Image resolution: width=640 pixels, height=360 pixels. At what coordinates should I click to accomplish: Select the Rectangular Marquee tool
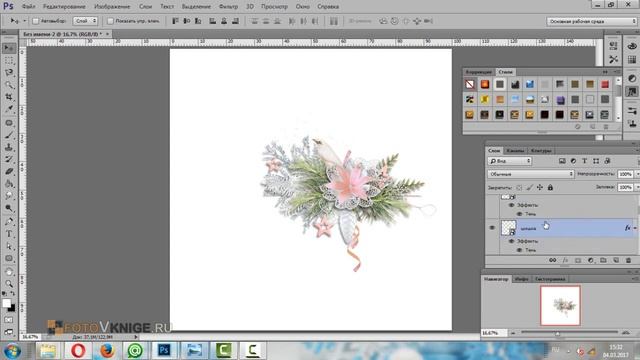tap(9, 60)
